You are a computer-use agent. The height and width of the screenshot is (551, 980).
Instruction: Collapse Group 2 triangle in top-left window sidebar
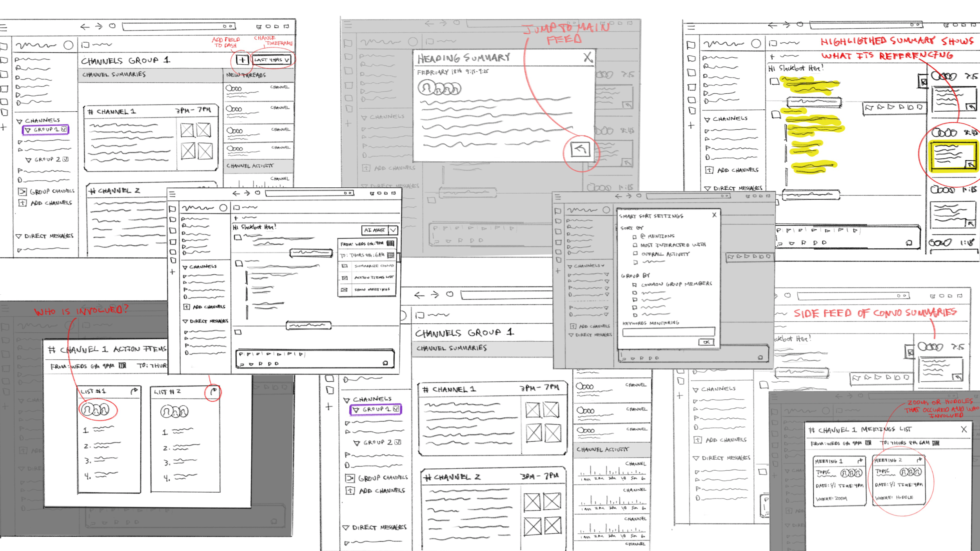pos(28,160)
